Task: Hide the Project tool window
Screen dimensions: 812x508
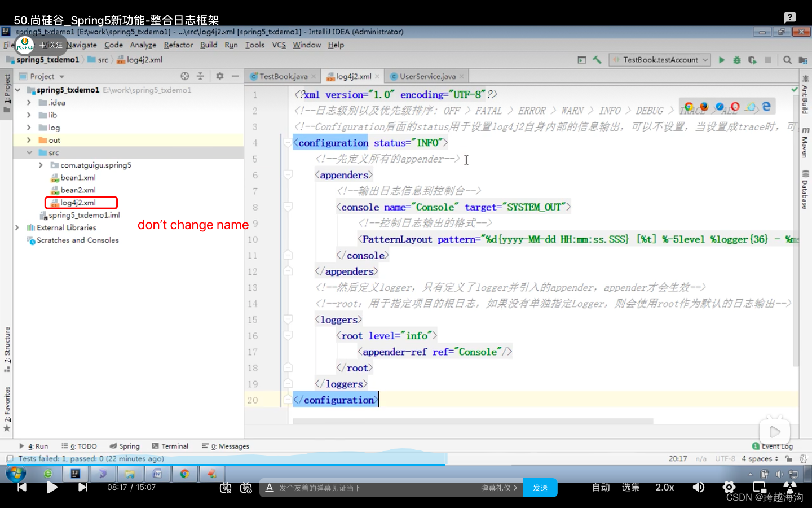Action: 235,76
